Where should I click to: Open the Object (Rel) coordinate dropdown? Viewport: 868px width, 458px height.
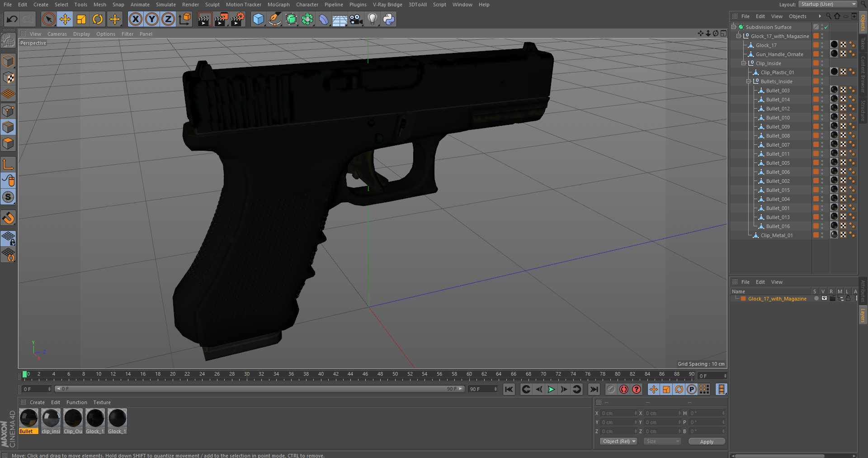tap(619, 441)
